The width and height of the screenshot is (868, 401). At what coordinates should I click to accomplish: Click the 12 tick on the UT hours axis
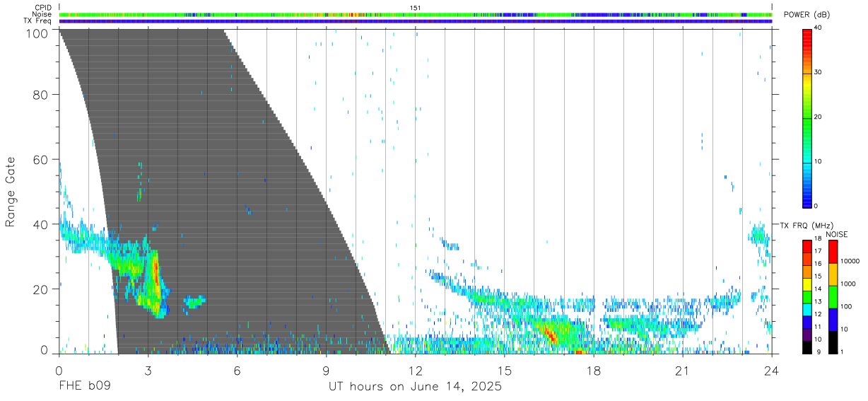point(416,371)
